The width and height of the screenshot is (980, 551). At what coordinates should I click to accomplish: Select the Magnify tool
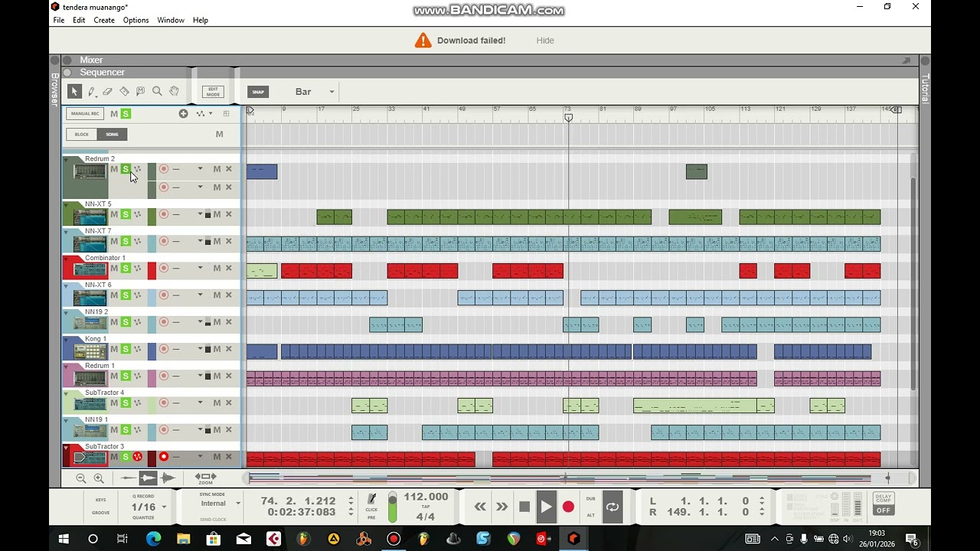coord(157,91)
